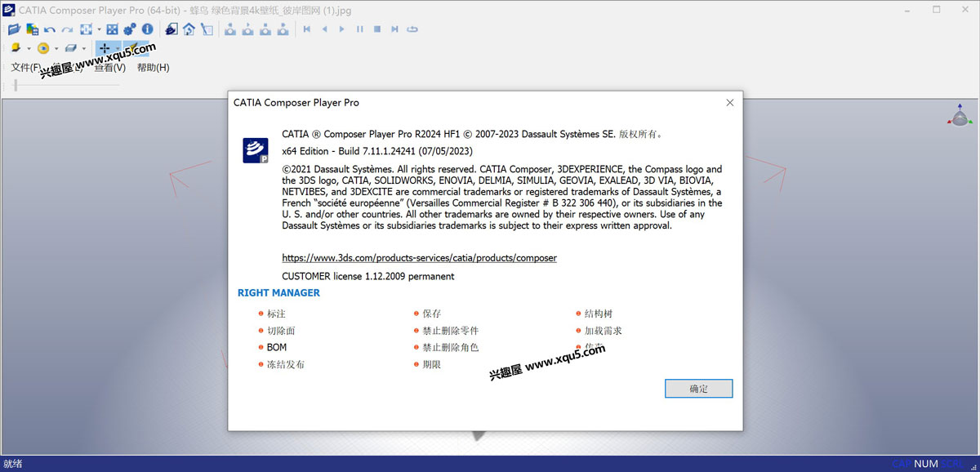Click the 3D compass in the viewport corner
980x472 pixels.
(x=960, y=116)
